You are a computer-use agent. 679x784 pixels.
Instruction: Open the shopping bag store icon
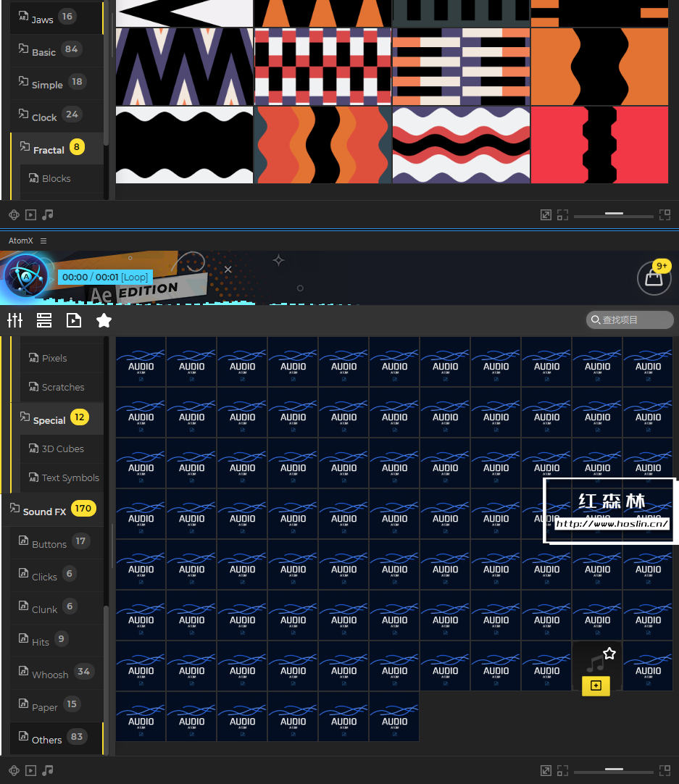[x=654, y=278]
